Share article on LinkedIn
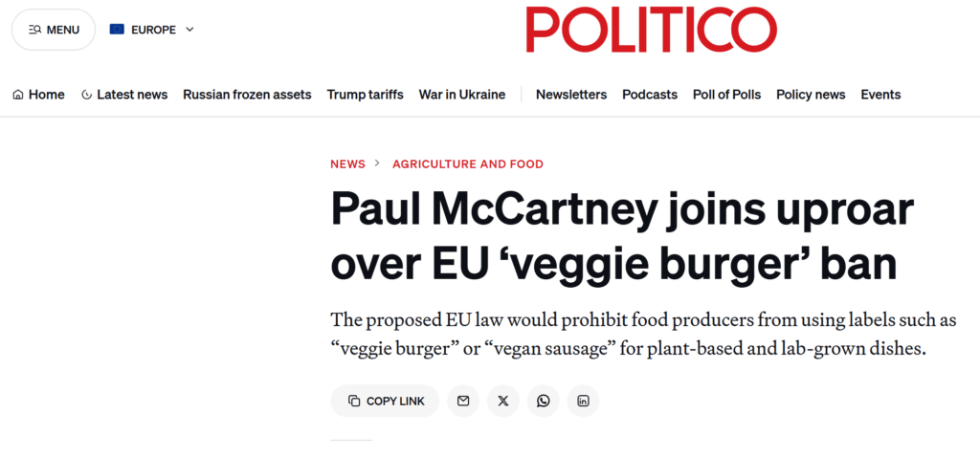 (x=583, y=401)
